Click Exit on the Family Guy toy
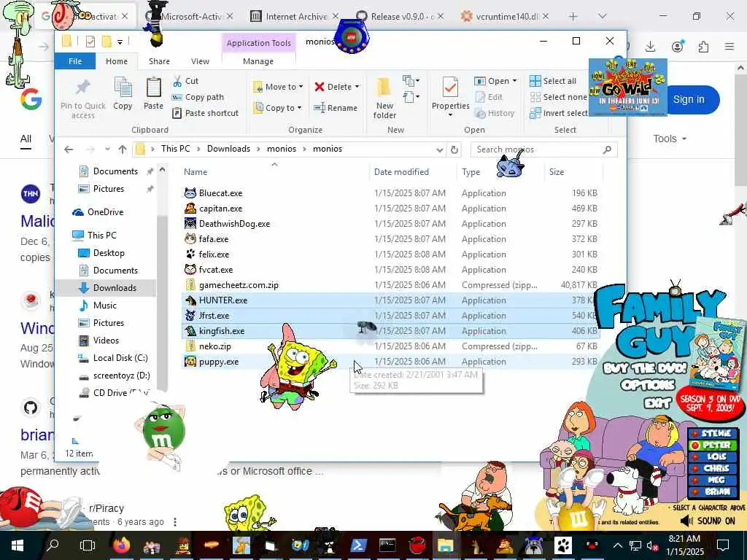 pos(657,404)
